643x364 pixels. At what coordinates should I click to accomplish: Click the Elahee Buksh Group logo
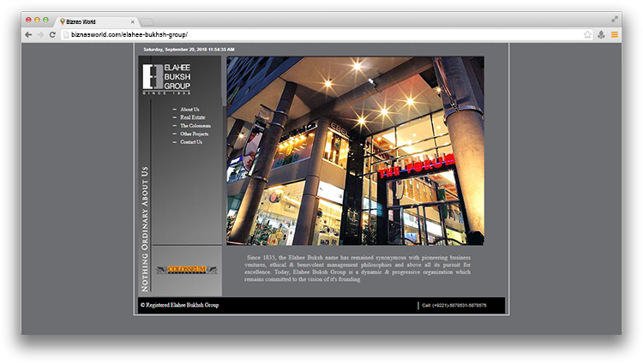click(x=168, y=78)
